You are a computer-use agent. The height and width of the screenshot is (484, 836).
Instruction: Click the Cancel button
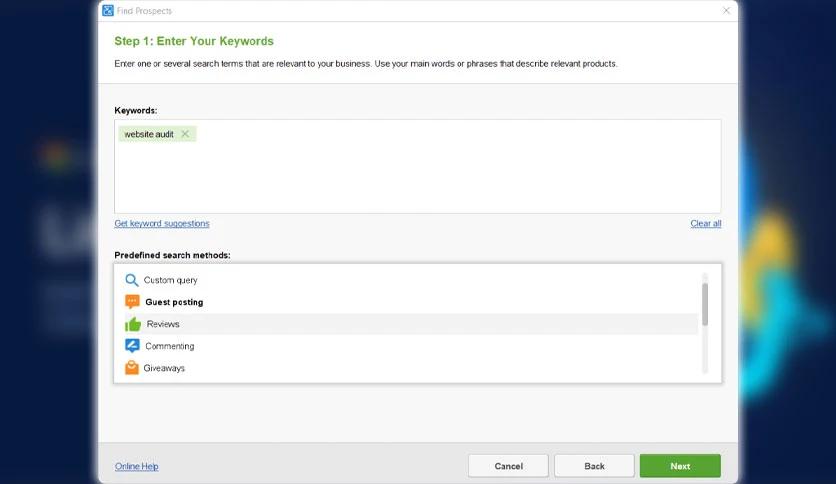pyautogui.click(x=508, y=466)
